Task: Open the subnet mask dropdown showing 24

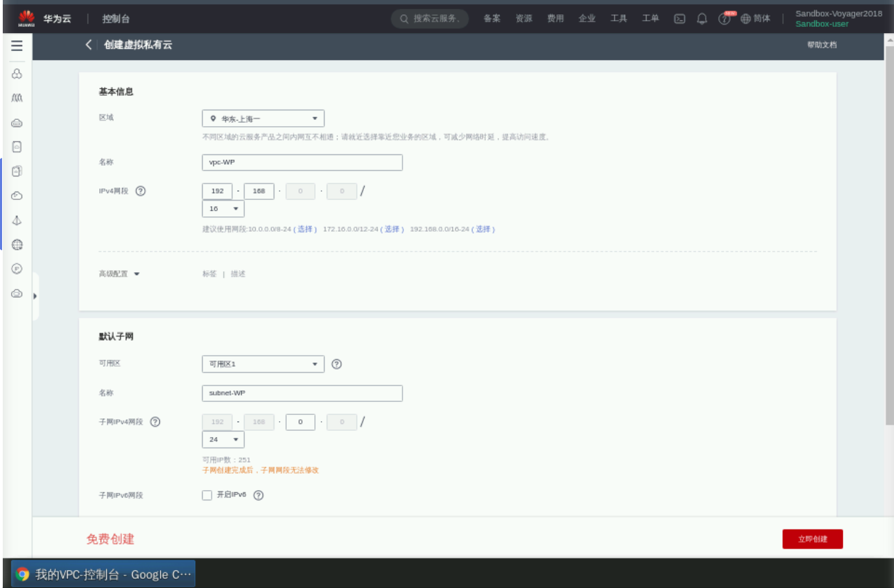Action: pyautogui.click(x=223, y=439)
